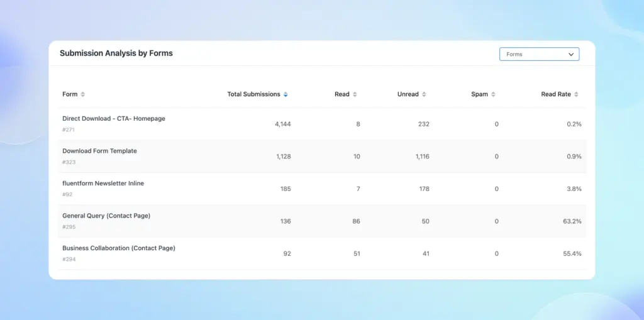
Task: Click unread count 41
Action: 426,254
